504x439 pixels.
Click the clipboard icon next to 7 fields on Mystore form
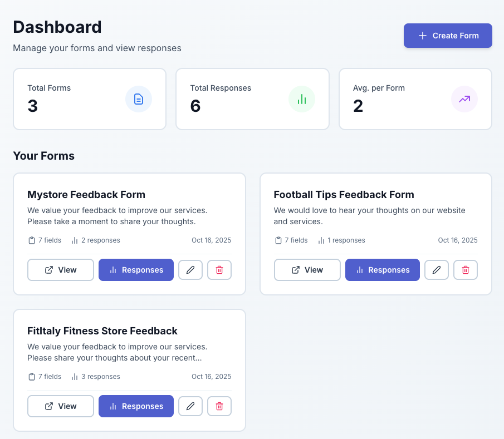(x=31, y=240)
